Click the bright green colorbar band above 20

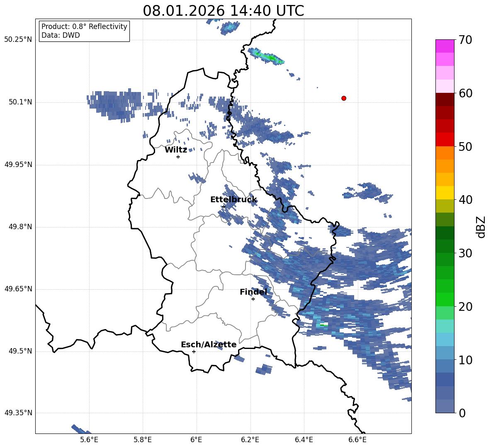pyautogui.click(x=445, y=299)
